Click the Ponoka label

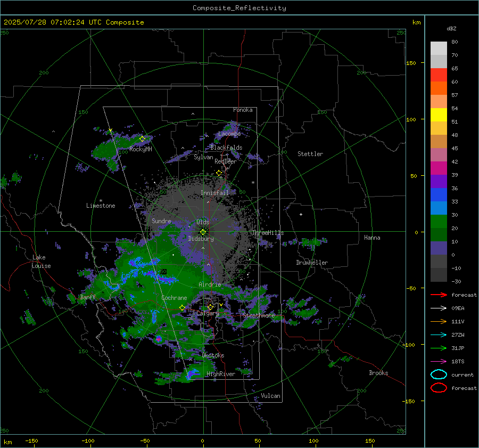tap(243, 110)
